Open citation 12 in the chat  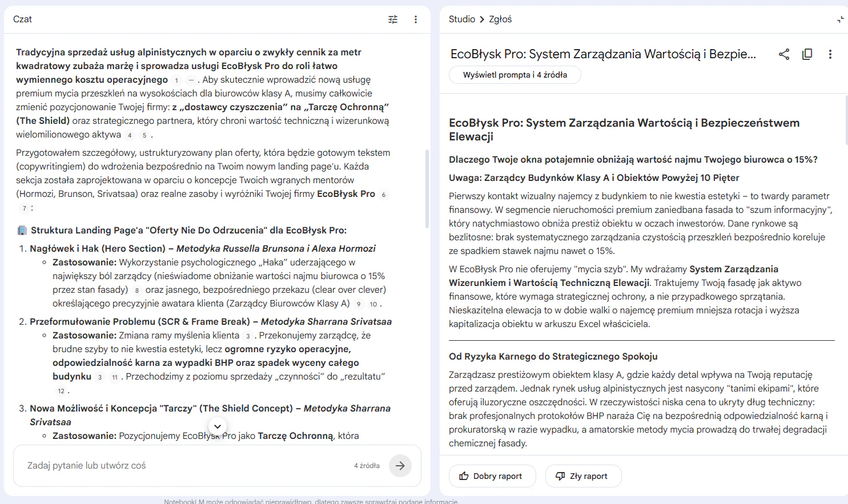[x=61, y=391]
